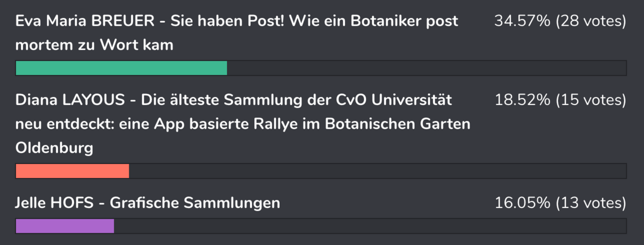This screenshot has height=245, width=644.
Task: Click the name 'Jelle HOFS'
Action: click(58, 203)
